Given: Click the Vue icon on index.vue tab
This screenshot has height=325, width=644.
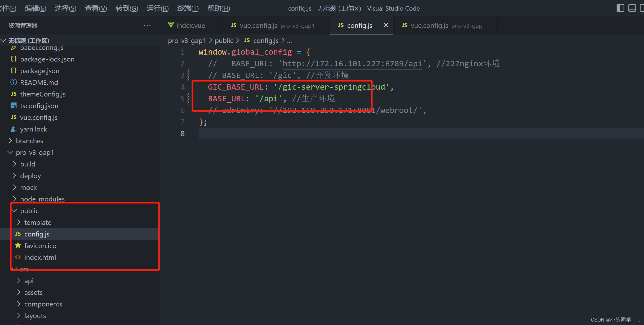Looking at the screenshot, I should 171,25.
